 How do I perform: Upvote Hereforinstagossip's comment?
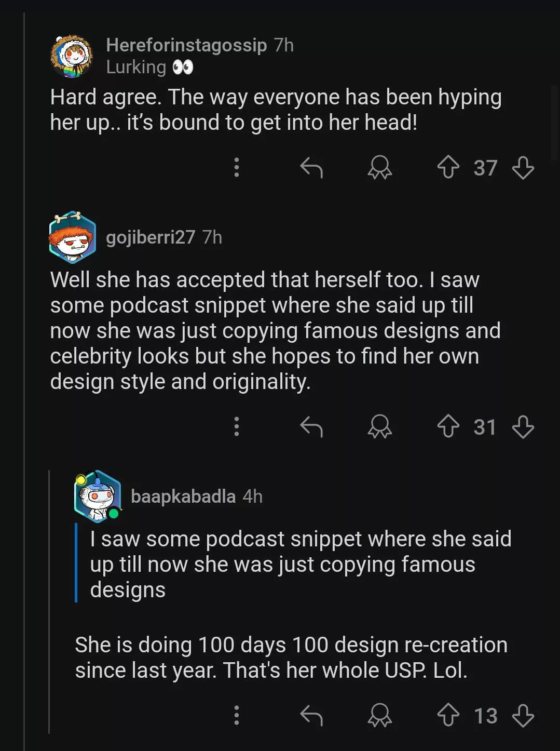coord(448,168)
